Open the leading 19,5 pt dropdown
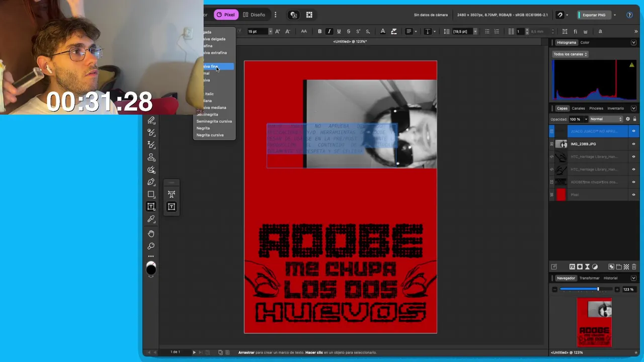This screenshot has width=644, height=362. click(x=475, y=31)
